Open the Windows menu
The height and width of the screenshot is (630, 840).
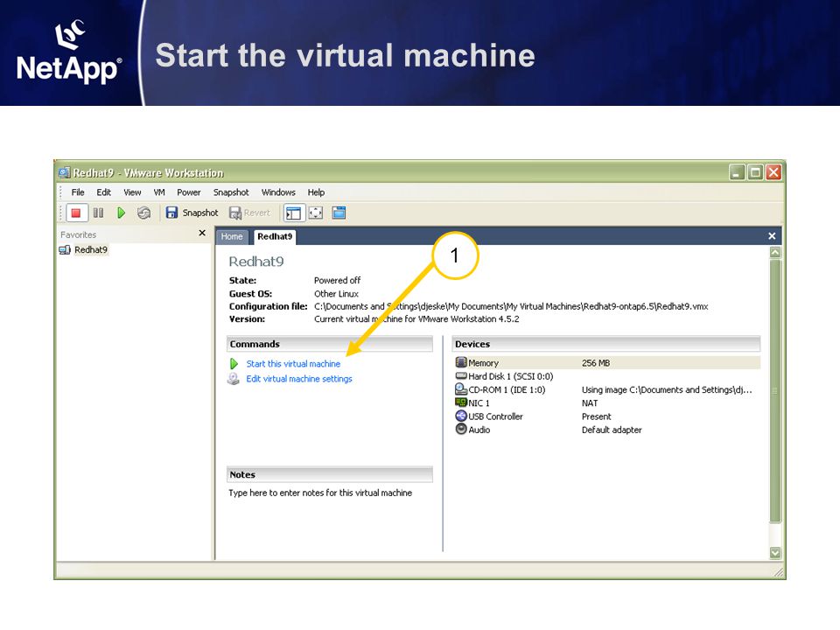[278, 192]
